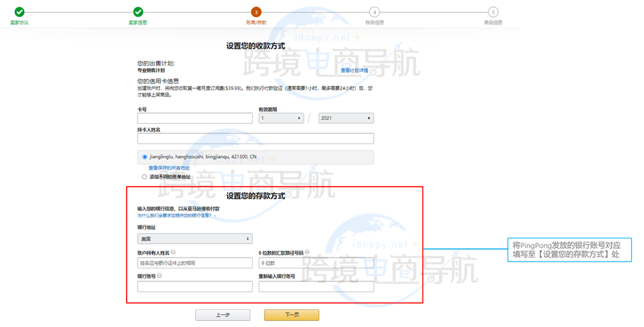Click the 设置您的收款方式 heading

256,46
